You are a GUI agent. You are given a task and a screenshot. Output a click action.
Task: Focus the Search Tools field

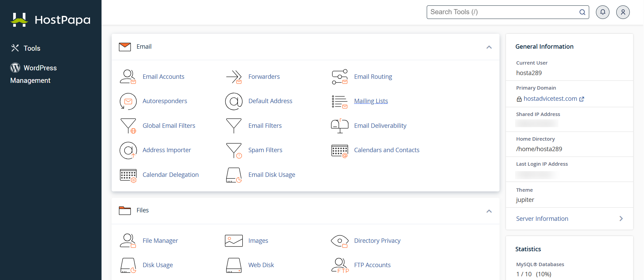pyautogui.click(x=508, y=12)
